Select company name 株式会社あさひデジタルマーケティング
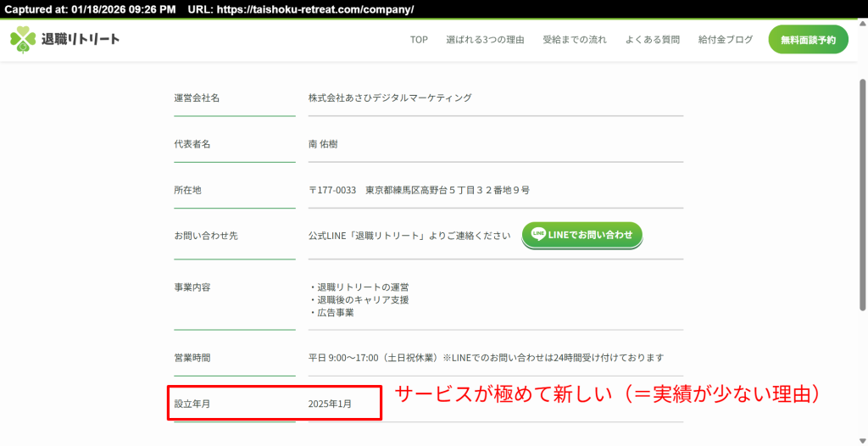This screenshot has height=446, width=868. point(390,98)
